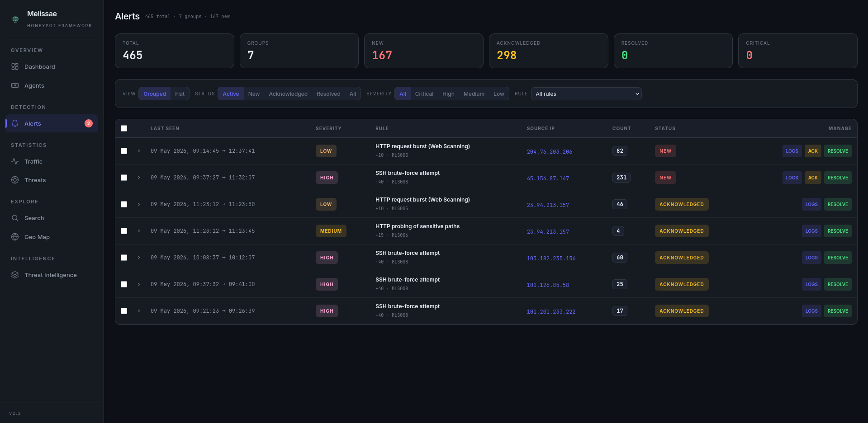The width and height of the screenshot is (868, 423).
Task: Filter status by New
Action: (x=254, y=94)
